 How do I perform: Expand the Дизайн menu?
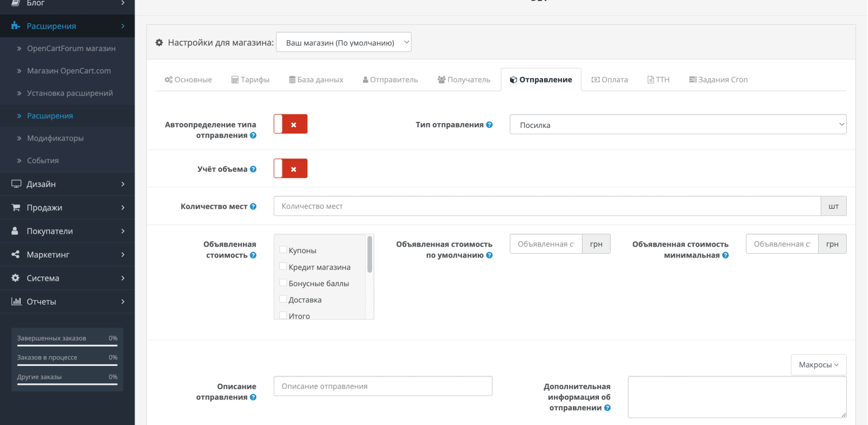point(67,184)
